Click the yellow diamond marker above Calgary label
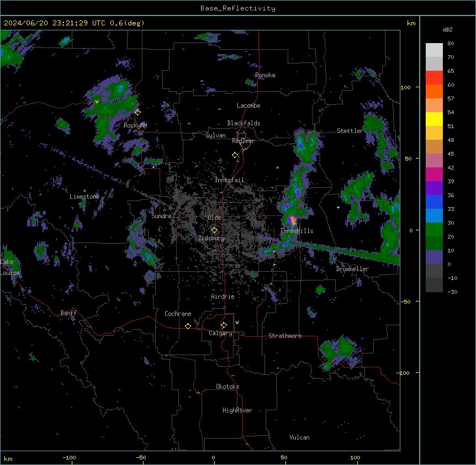 pyautogui.click(x=224, y=325)
